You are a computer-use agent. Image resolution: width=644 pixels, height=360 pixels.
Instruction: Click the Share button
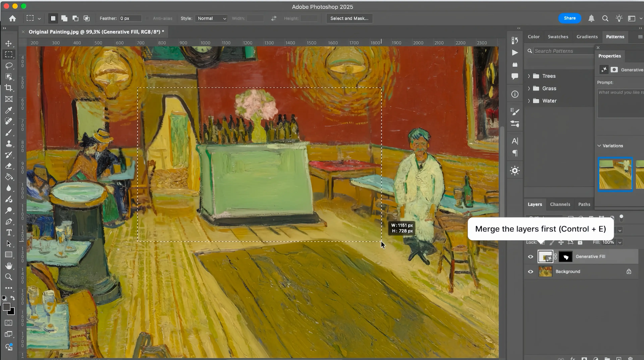tap(570, 18)
